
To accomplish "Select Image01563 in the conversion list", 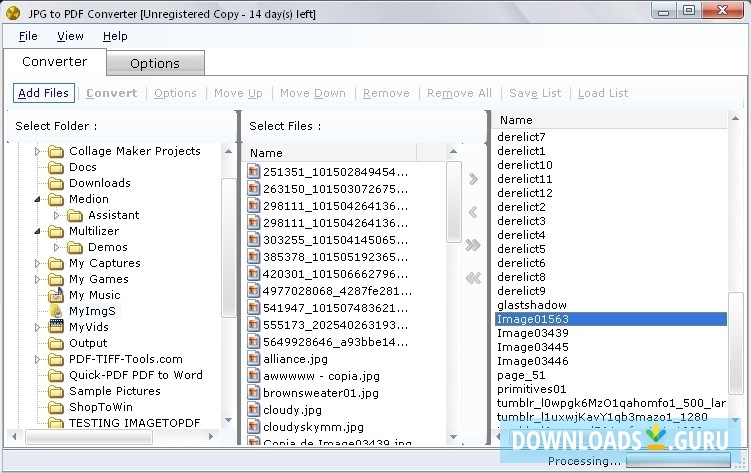I will (x=611, y=319).
